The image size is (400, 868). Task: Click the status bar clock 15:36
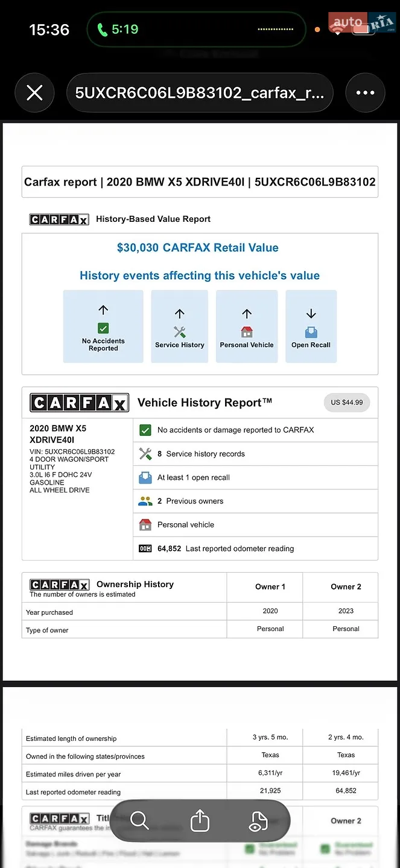tap(49, 30)
